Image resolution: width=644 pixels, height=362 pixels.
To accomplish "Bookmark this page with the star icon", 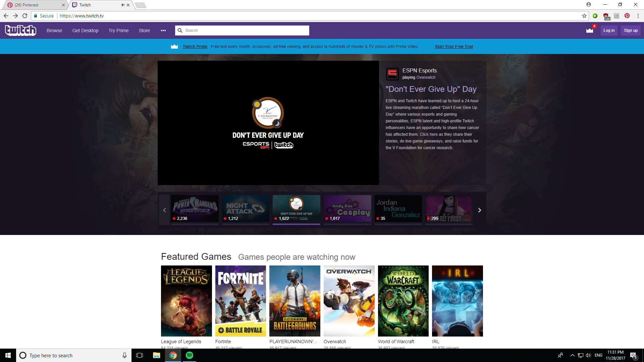I will tap(584, 16).
